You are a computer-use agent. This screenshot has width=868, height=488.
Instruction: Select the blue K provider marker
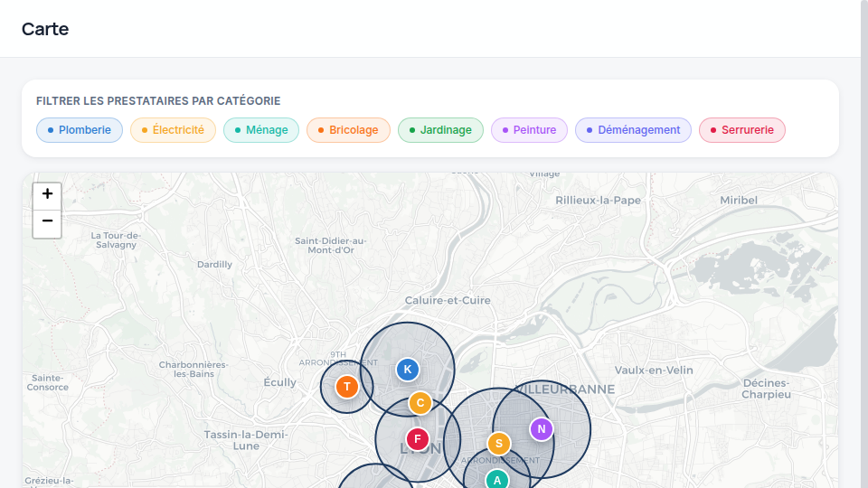(x=408, y=370)
